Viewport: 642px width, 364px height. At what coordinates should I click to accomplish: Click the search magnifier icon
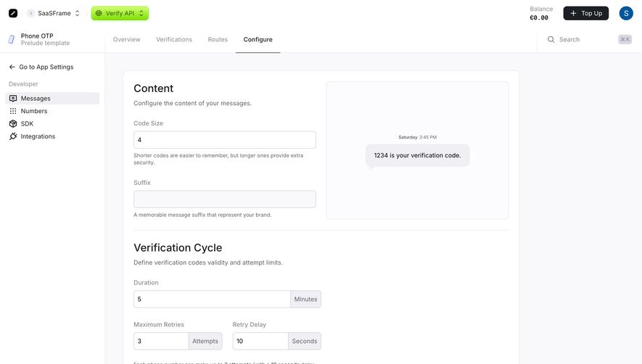point(551,39)
